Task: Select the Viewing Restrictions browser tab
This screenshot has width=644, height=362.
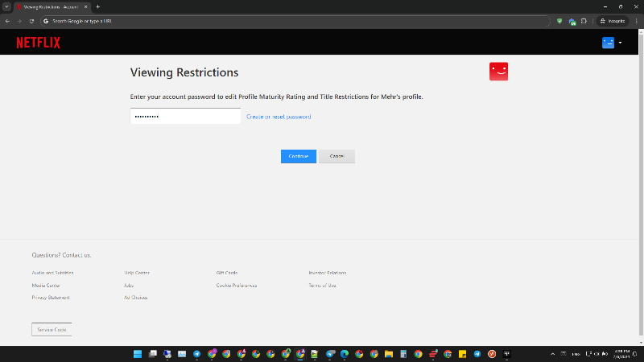Action: click(51, 7)
